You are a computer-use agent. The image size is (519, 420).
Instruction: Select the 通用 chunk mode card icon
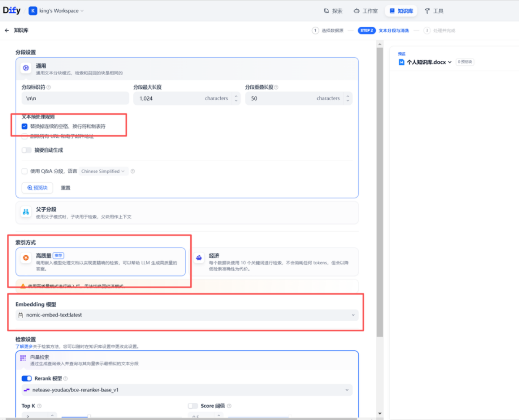26,68
